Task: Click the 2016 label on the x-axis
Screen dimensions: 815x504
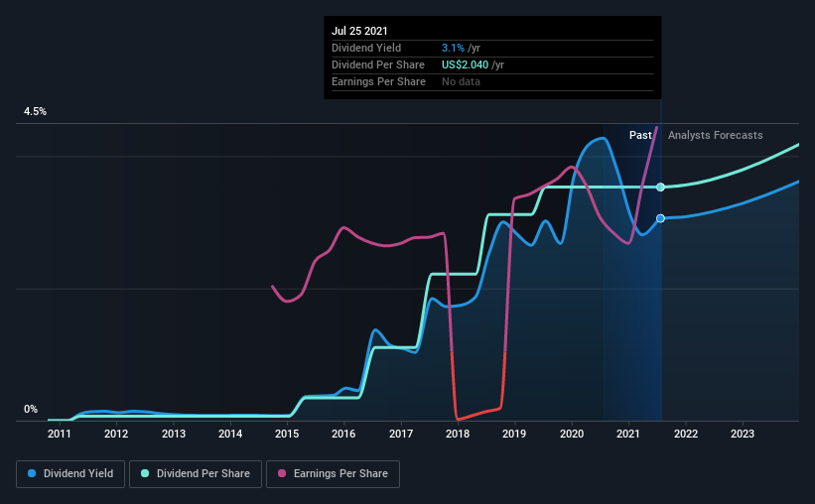Action: pos(343,434)
